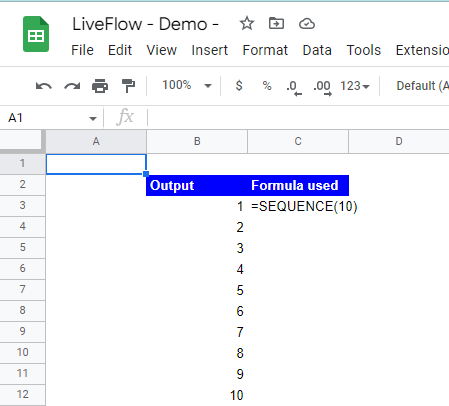449x406 pixels.
Task: Click output cell with value 1
Action: [197, 206]
